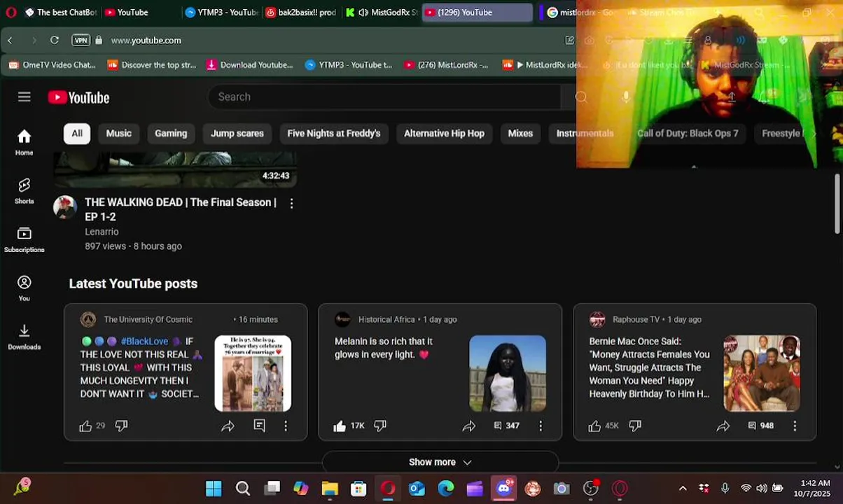Go to Home in YouTube sidebar
The width and height of the screenshot is (843, 504).
coord(25,143)
